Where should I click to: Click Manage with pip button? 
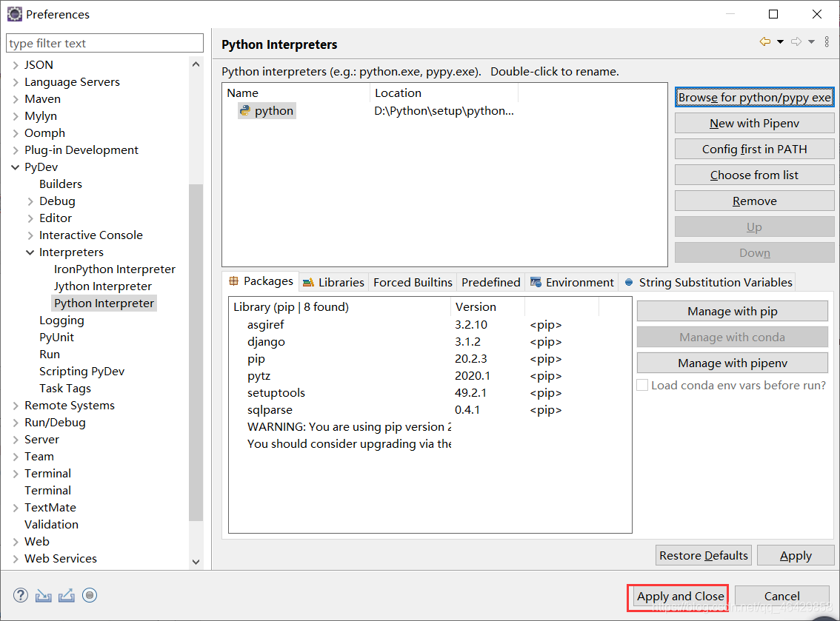pos(733,311)
